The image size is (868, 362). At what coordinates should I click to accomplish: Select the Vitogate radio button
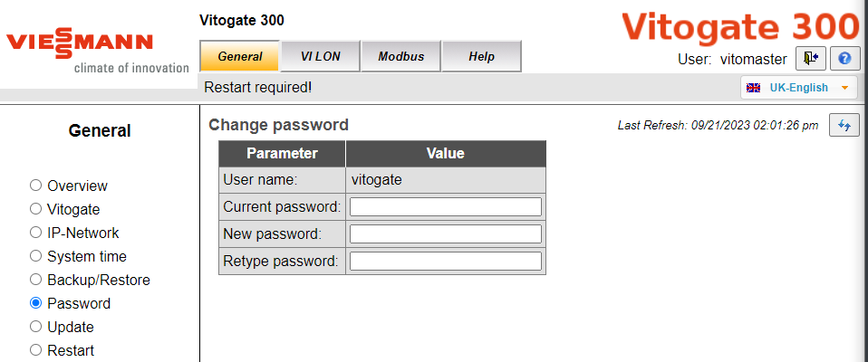pos(36,209)
